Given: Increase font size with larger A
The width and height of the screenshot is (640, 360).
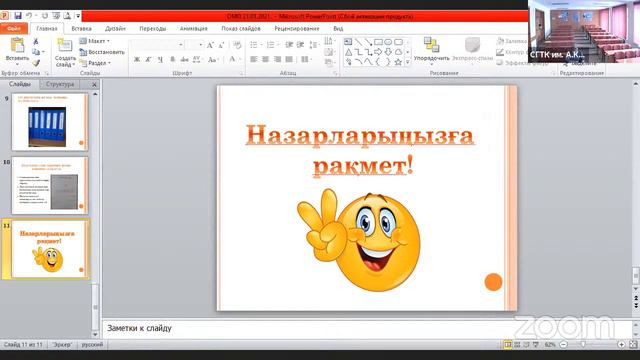Looking at the screenshot, I should tap(210, 45).
